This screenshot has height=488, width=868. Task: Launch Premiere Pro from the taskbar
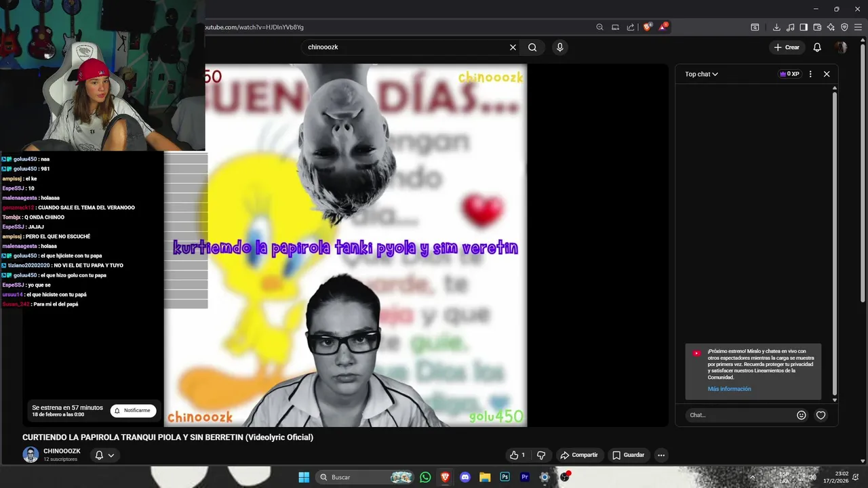(524, 477)
